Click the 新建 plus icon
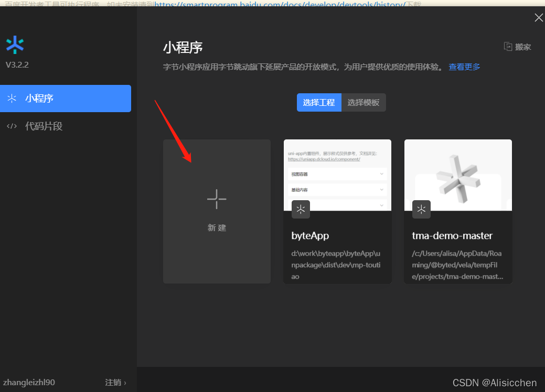Image resolution: width=545 pixels, height=392 pixels. click(217, 199)
